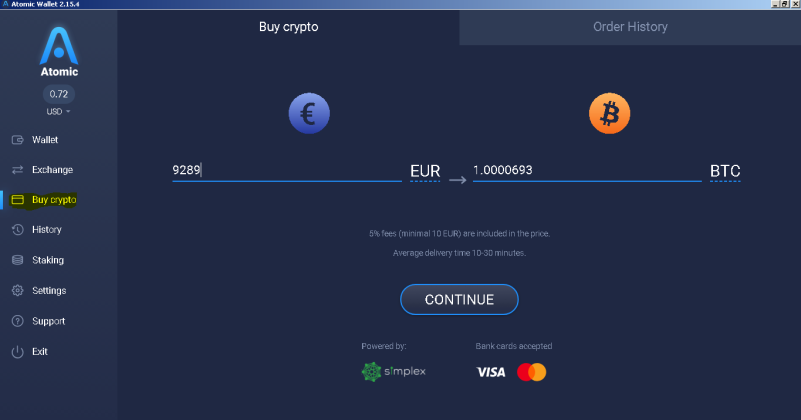Click the orange Bitcoin coin icon
The width and height of the screenshot is (801, 420).
(609, 113)
